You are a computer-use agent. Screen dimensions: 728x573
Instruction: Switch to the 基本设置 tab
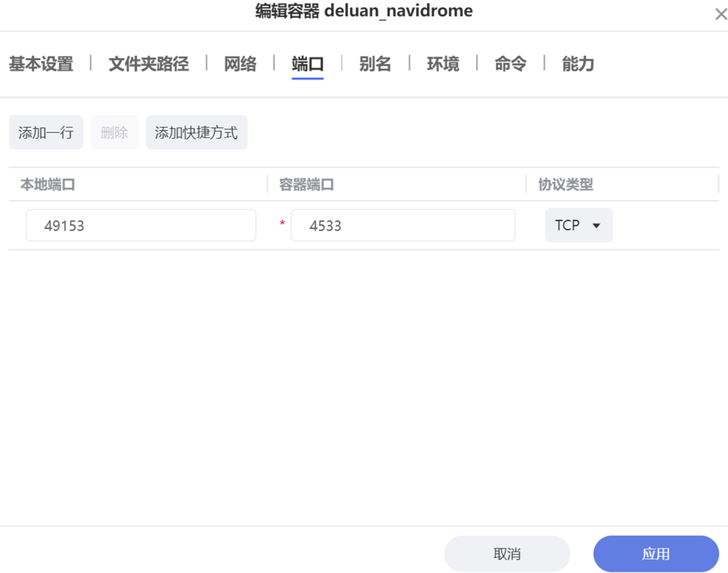(41, 64)
